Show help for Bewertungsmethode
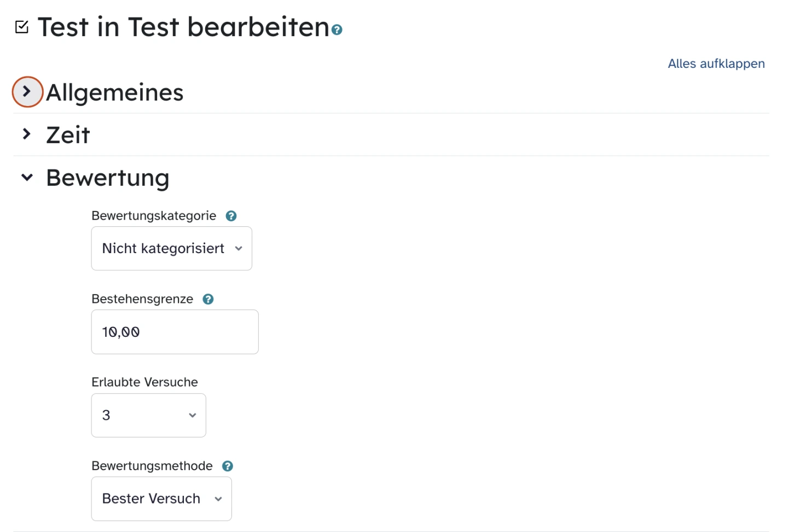788x532 pixels. pos(228,466)
